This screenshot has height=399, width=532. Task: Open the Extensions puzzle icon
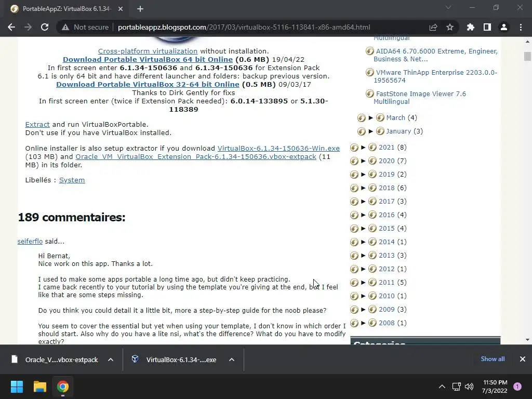tap(470, 27)
